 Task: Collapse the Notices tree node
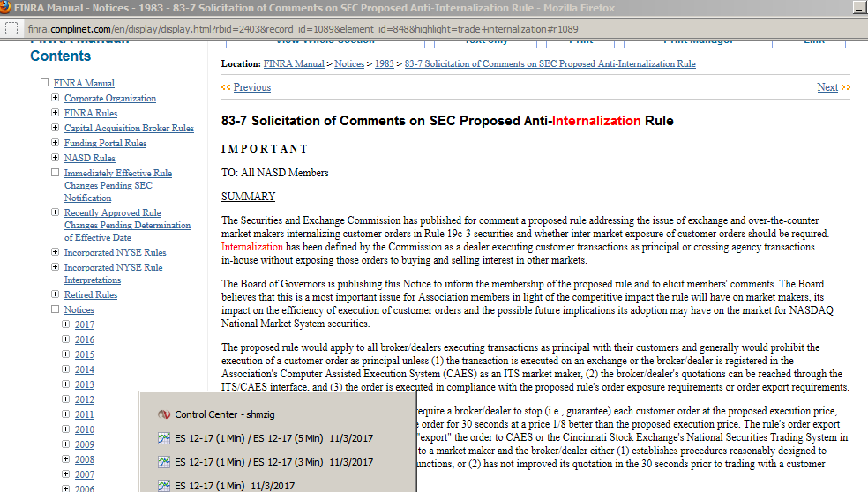click(x=55, y=309)
